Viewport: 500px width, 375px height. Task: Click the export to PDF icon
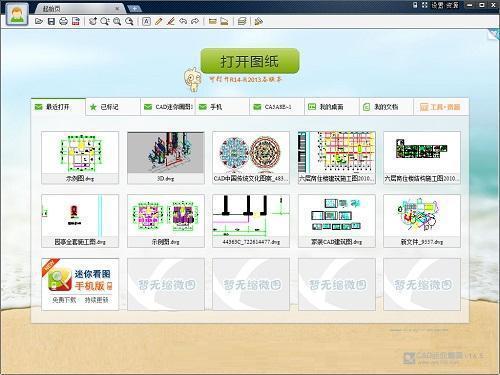click(76, 22)
